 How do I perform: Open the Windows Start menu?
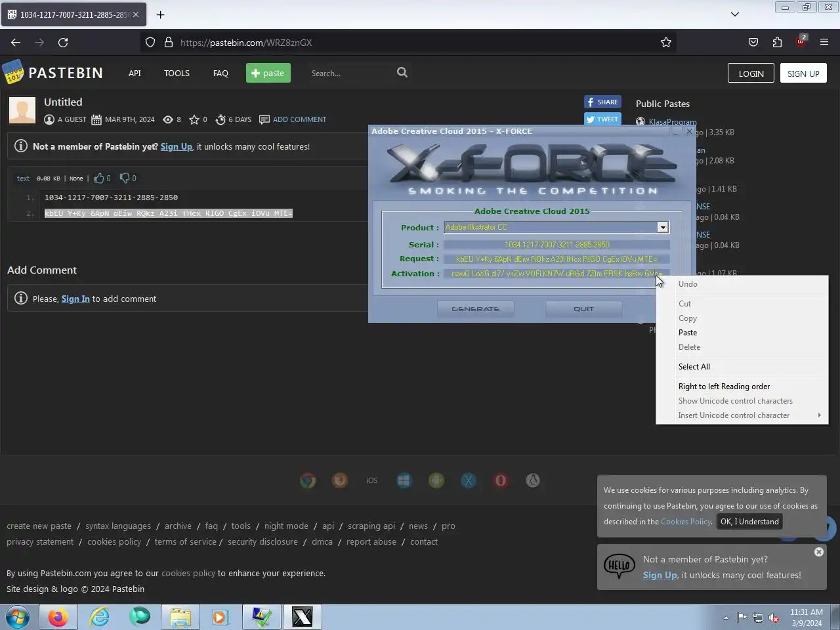(x=18, y=618)
